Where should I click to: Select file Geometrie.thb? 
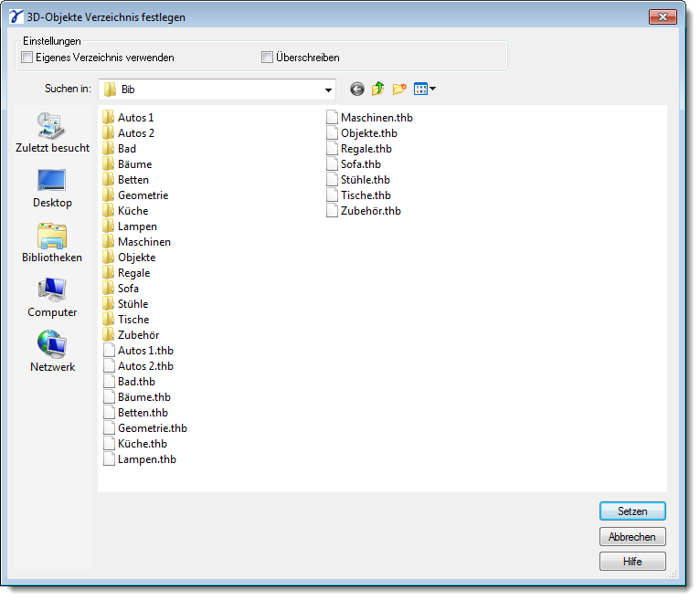coord(145,428)
